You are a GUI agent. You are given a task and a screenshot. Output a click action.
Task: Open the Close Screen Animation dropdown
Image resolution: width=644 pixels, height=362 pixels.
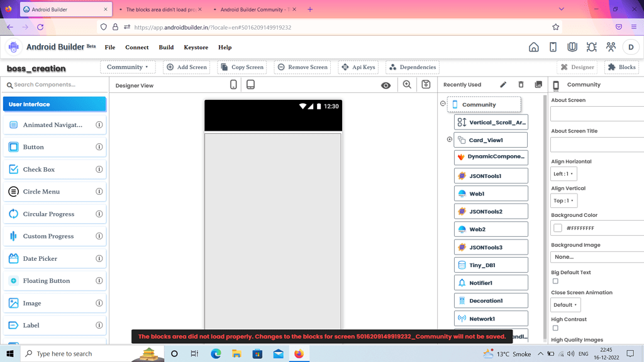click(565, 304)
